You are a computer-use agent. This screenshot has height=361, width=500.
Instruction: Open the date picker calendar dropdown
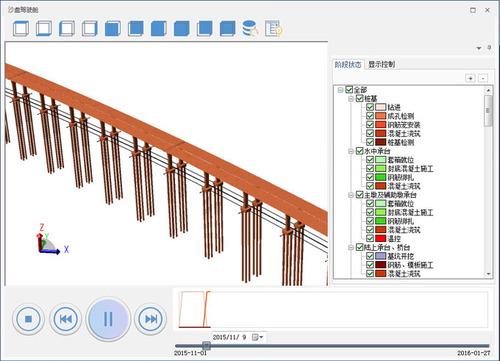[x=258, y=337]
